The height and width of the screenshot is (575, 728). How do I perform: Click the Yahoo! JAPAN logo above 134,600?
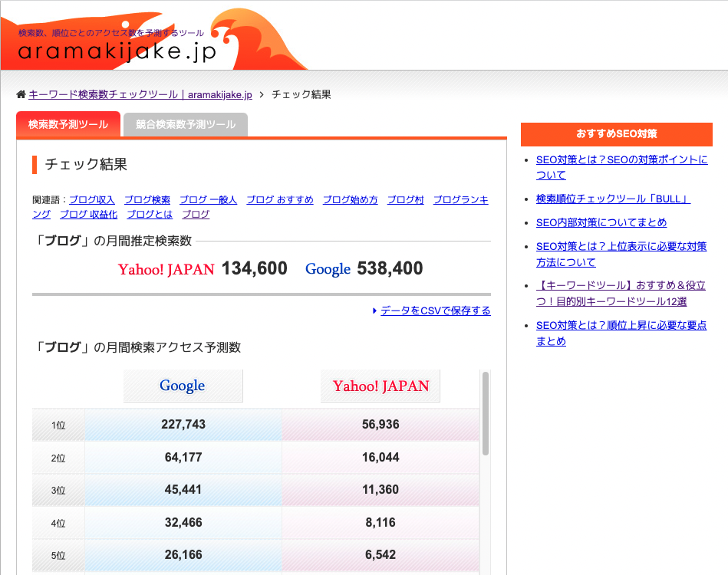(x=166, y=269)
